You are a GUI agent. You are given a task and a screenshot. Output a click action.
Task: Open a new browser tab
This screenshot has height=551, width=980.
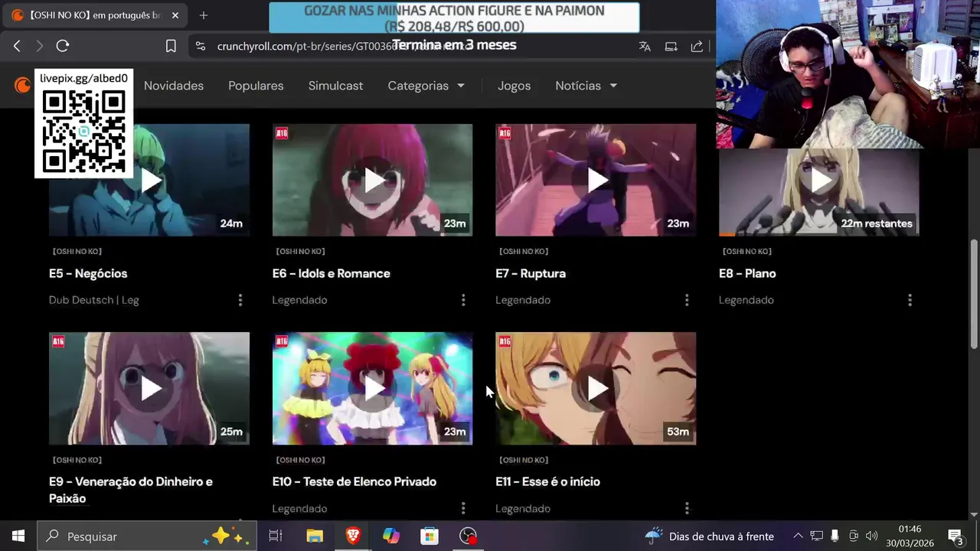(203, 15)
